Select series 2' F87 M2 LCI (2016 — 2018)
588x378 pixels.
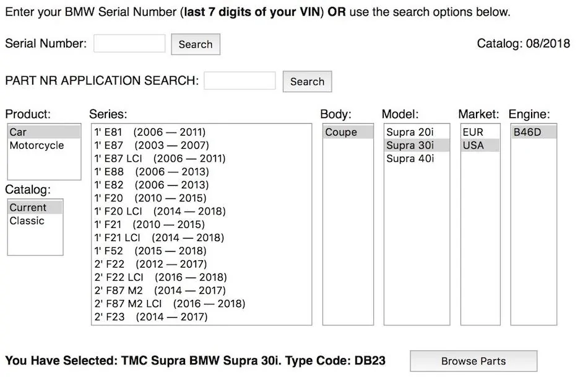201,303
